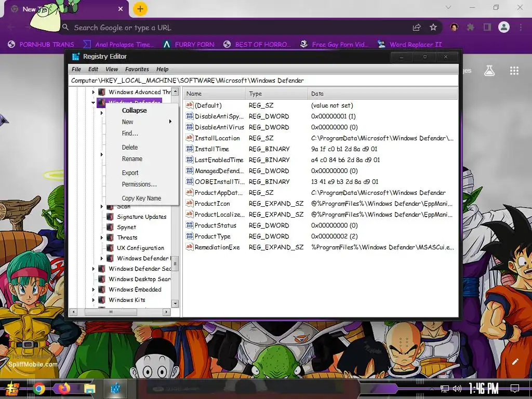Open the Chrome side panel icon
The width and height of the screenshot is (532, 399).
pos(487,27)
